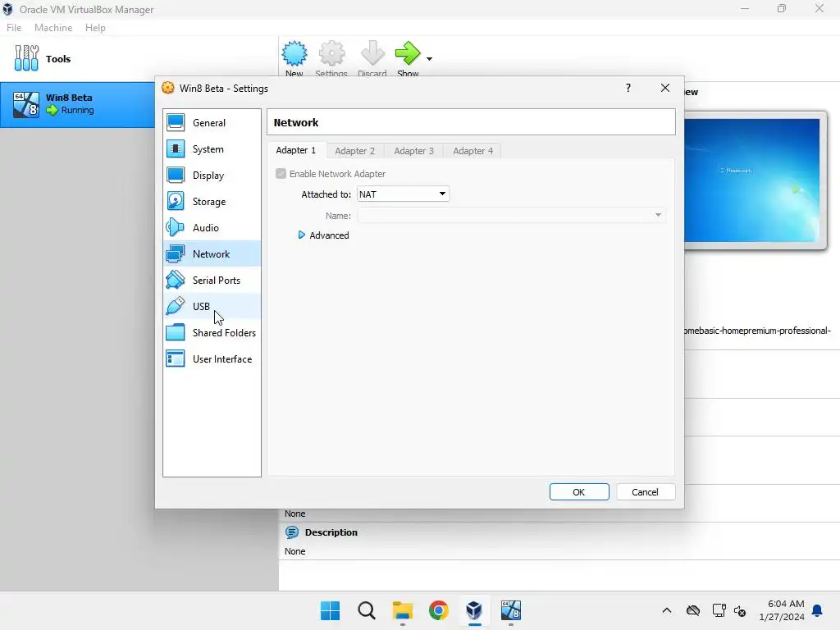Toggle the Enable Network Adapter checkbox
The image size is (840, 630).
[281, 174]
